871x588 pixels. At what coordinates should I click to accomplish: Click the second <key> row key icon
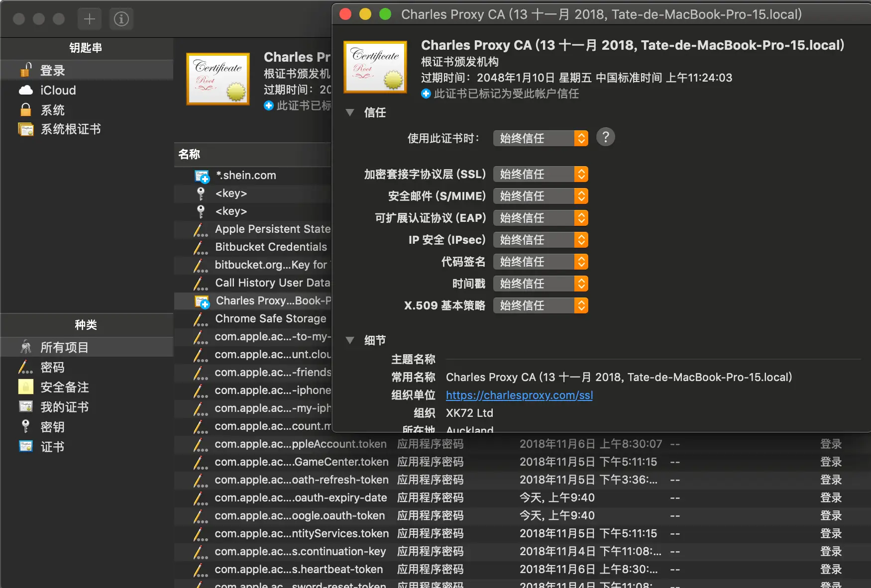[201, 211]
